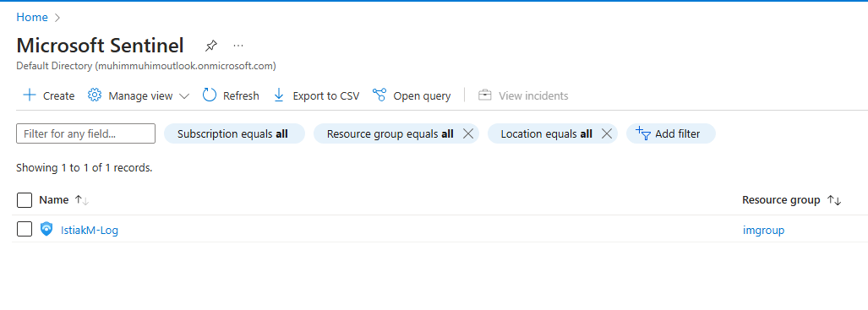Click the Resource group column sort arrows
This screenshot has width=868, height=310.
click(834, 200)
